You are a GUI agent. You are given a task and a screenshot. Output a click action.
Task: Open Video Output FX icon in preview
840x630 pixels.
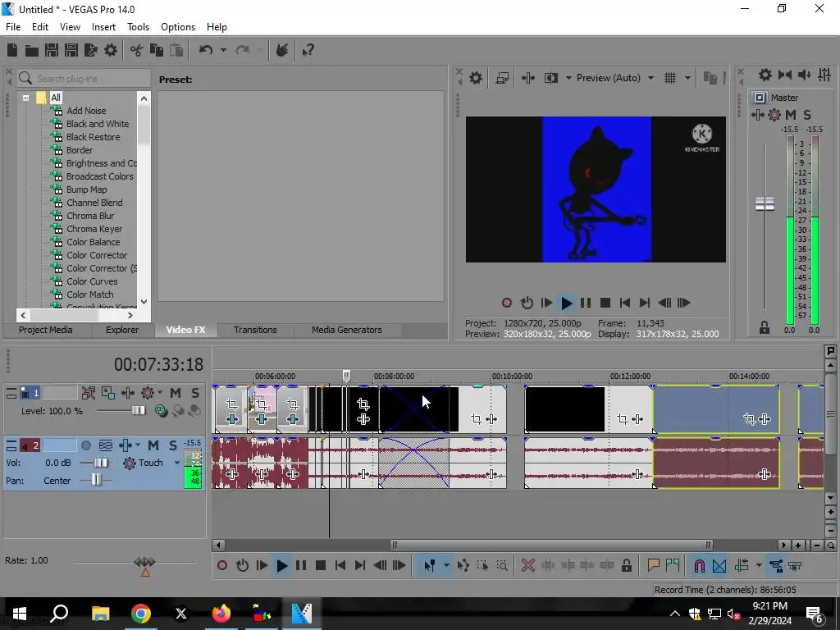[x=528, y=78]
